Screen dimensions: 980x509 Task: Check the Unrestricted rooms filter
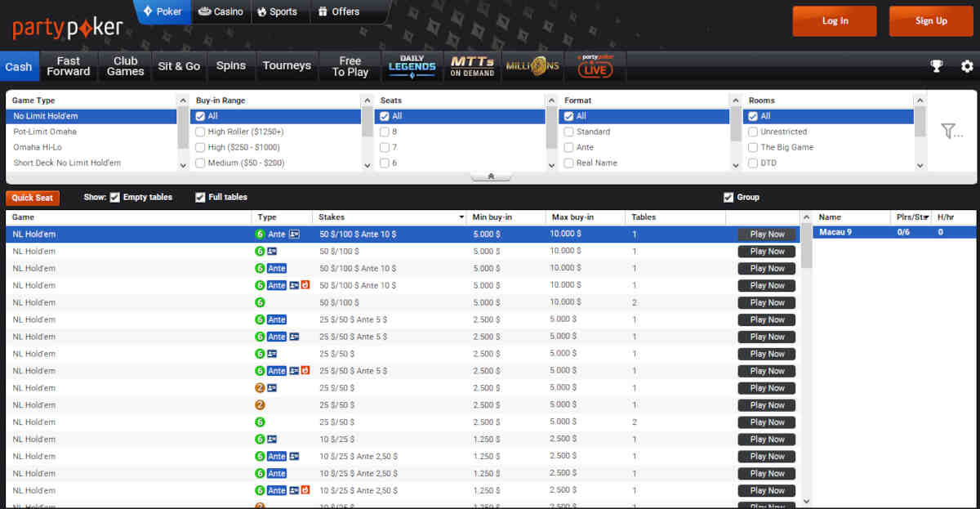[754, 132]
